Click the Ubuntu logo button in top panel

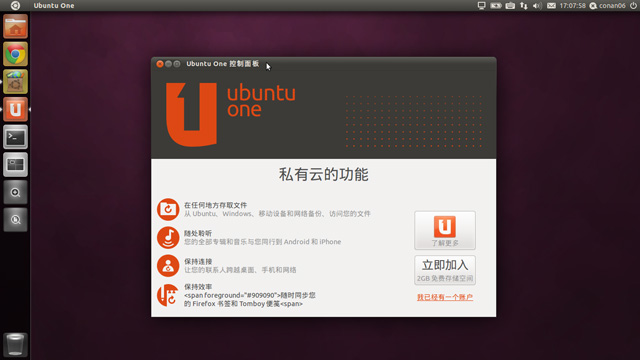(15, 5)
